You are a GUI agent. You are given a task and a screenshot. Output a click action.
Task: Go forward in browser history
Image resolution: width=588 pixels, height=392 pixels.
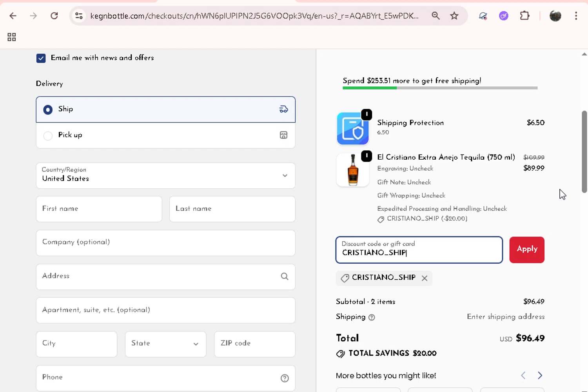[x=34, y=16]
